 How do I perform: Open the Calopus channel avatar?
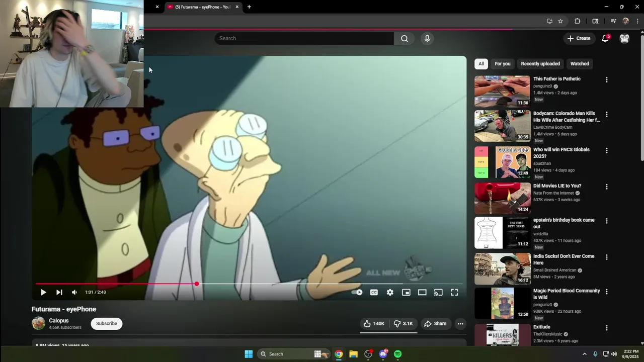(38, 323)
